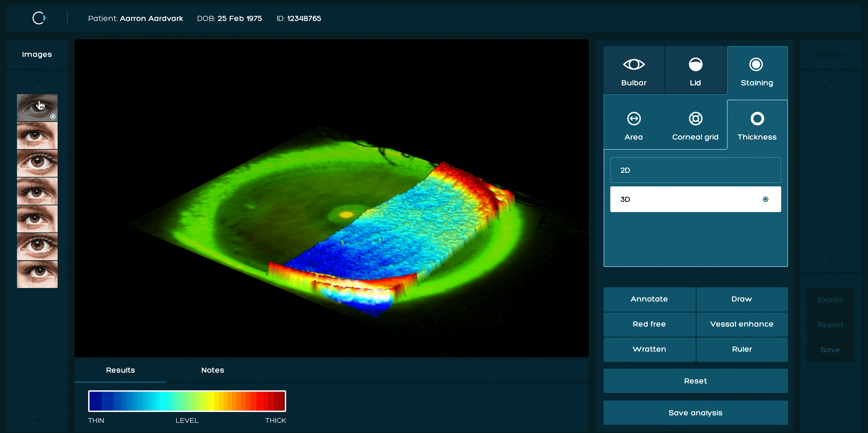Select the 2D view option
This screenshot has width=868, height=433.
[x=695, y=170]
